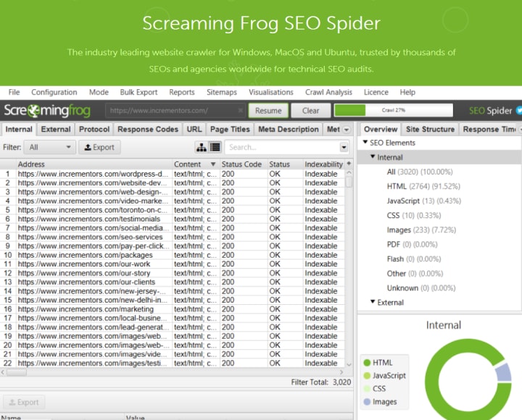This screenshot has height=420, width=522.
Task: Select the /testimonials URL row
Action: coord(173,219)
